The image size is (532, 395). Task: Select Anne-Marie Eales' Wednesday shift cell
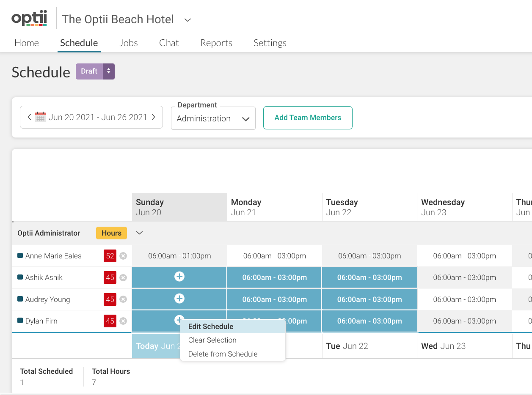coord(465,256)
